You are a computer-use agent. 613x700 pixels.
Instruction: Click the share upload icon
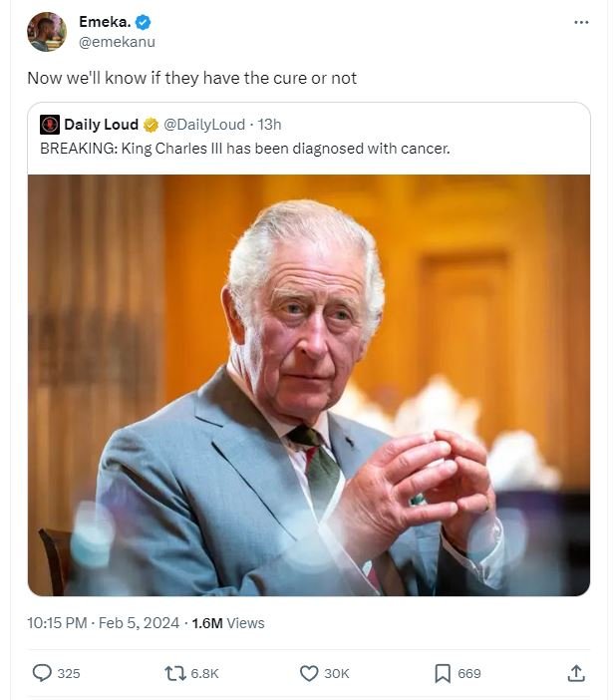coord(575,673)
